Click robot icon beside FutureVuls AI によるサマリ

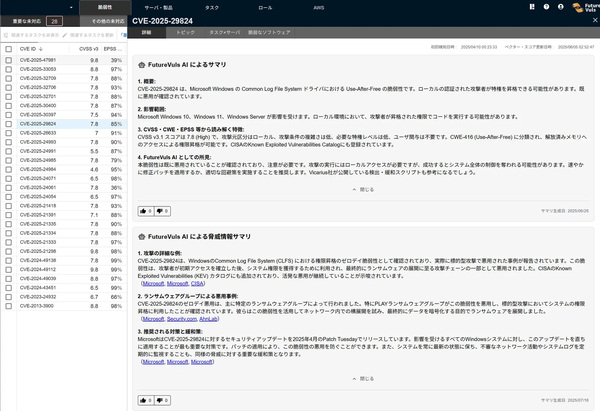click(142, 65)
